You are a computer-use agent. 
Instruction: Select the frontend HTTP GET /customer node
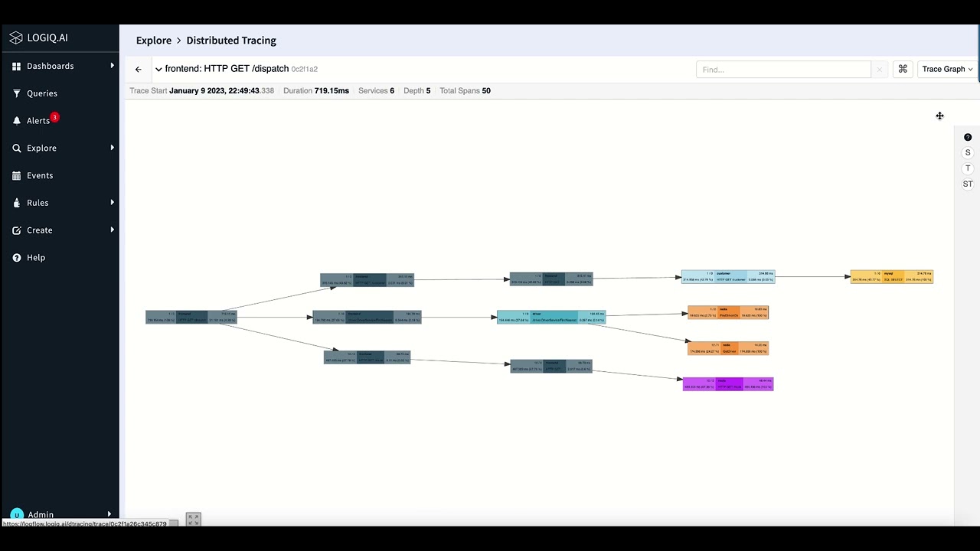(x=367, y=280)
